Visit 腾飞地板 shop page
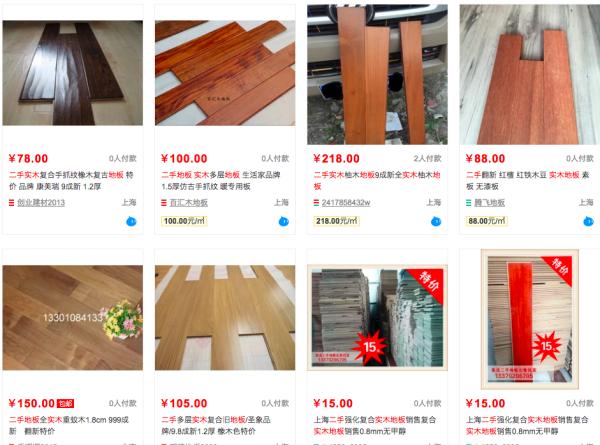600x445 pixels. point(489,202)
